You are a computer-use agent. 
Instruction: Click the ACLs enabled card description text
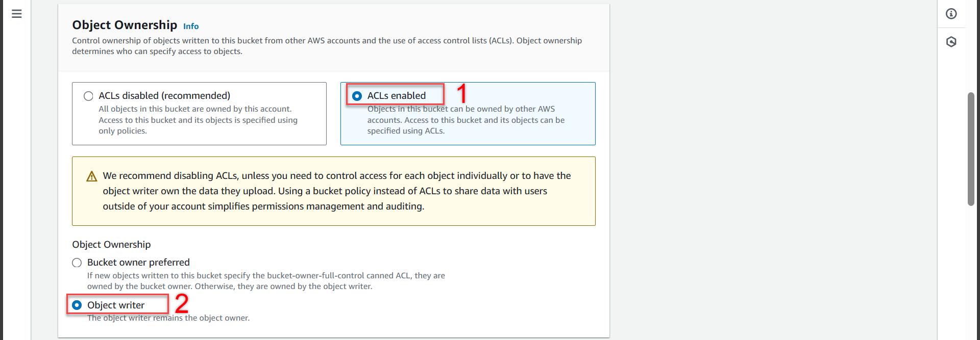[465, 120]
